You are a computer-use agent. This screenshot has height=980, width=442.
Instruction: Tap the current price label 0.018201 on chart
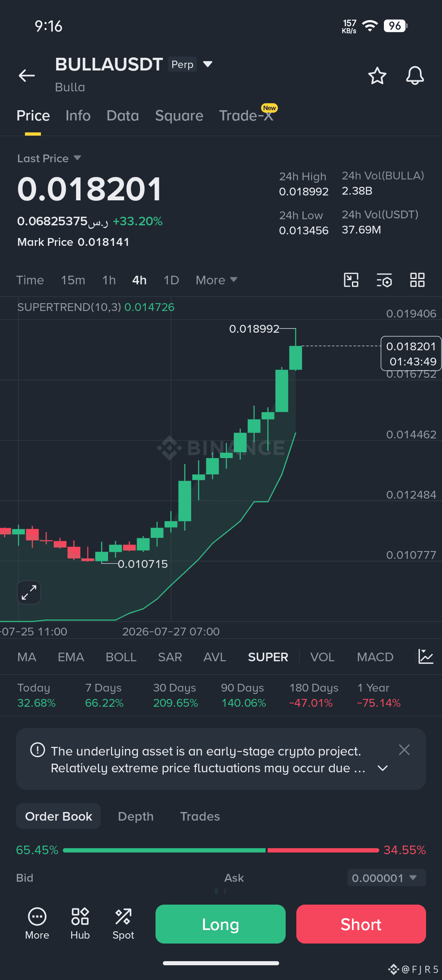411,354
